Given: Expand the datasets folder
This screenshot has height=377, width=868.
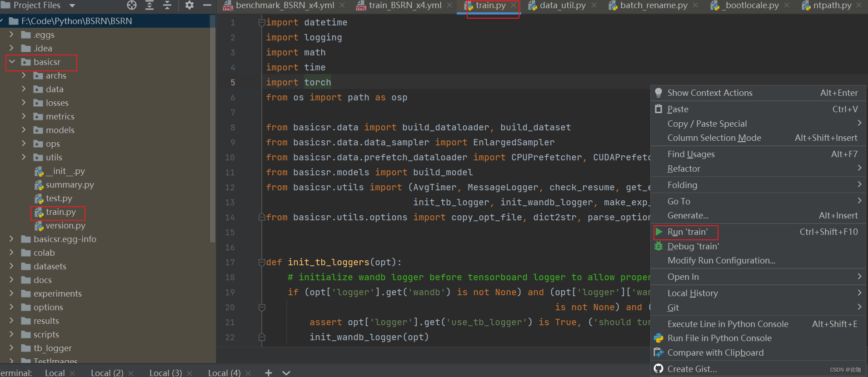Looking at the screenshot, I should pos(12,266).
